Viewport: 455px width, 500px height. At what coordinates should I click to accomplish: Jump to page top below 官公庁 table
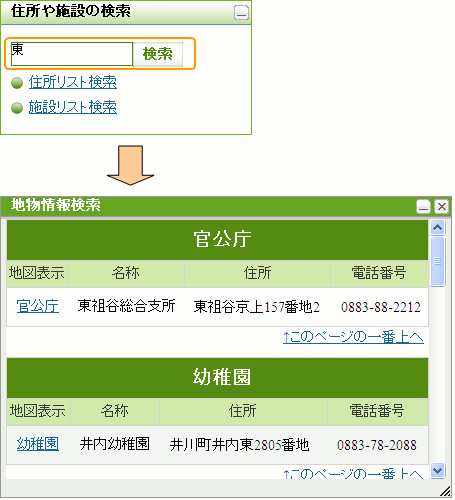coord(353,337)
